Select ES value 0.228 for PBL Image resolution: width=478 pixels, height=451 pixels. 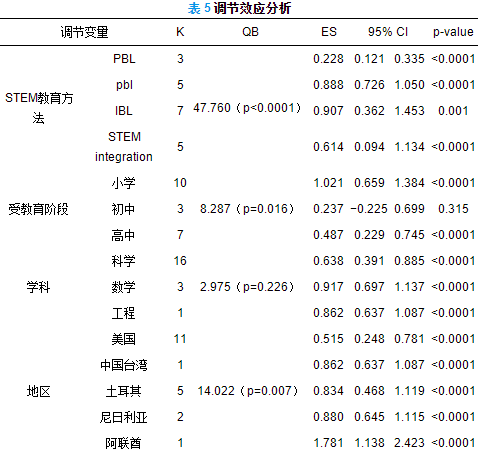[x=328, y=59]
